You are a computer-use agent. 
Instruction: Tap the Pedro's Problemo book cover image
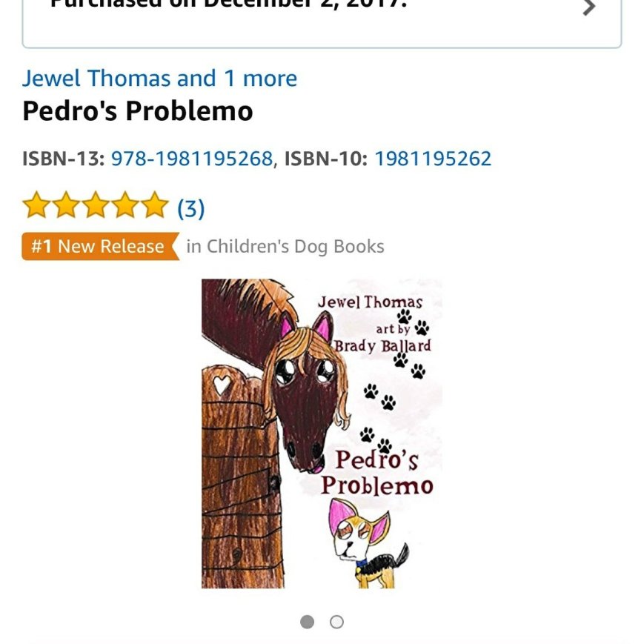point(322,434)
